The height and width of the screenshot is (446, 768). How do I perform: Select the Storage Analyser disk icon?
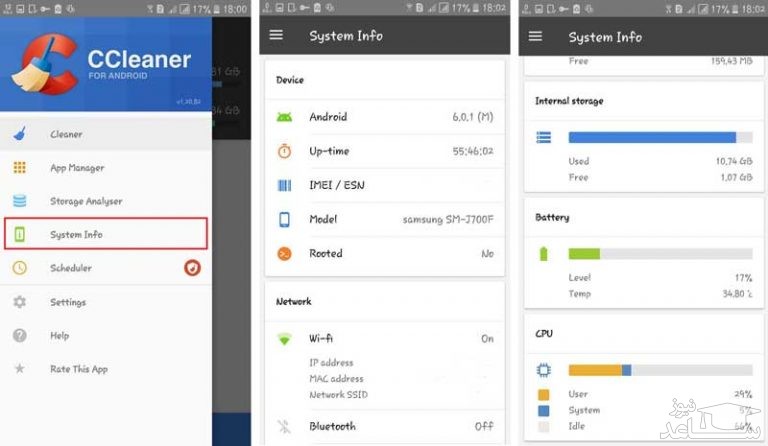pyautogui.click(x=19, y=201)
